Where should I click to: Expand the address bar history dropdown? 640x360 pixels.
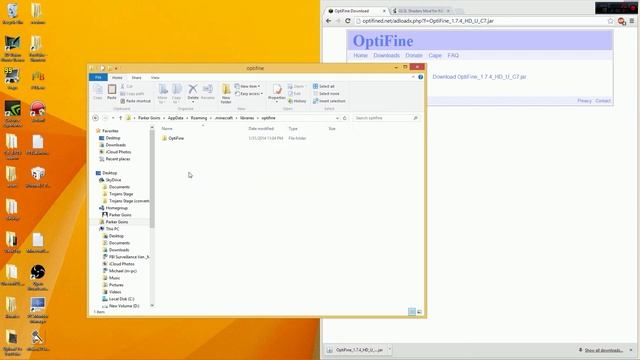coord(337,118)
